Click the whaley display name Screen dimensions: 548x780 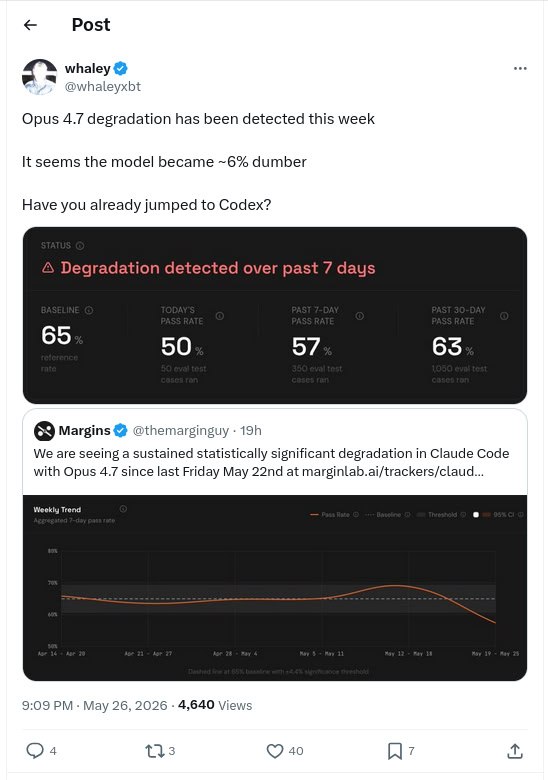(x=88, y=68)
